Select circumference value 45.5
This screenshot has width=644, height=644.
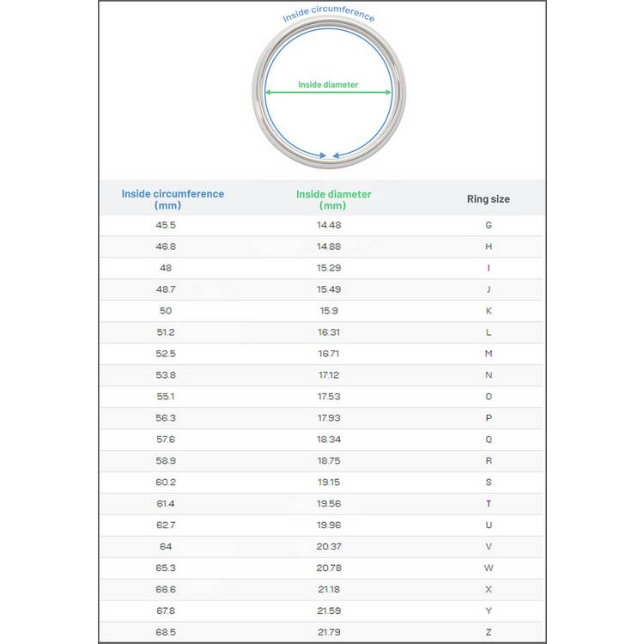166,225
